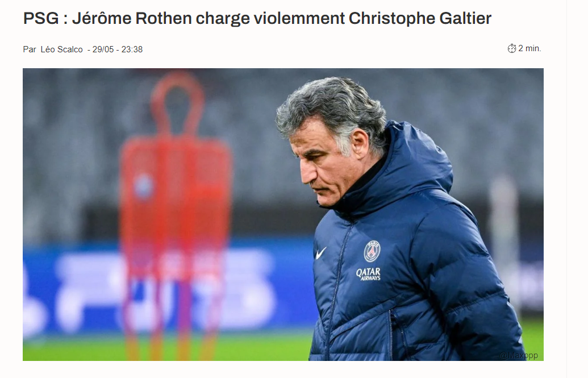The width and height of the screenshot is (588, 378).
Task: Click the '2 min.' reading time text
Action: tap(529, 48)
